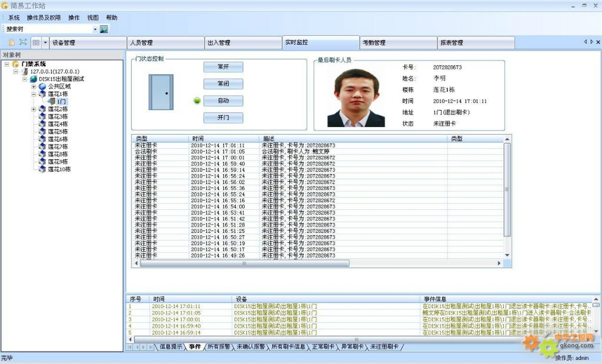Image resolution: width=602 pixels, height=364 pixels.
Task: Click the green status indicator beside 自动
Action: (x=197, y=101)
